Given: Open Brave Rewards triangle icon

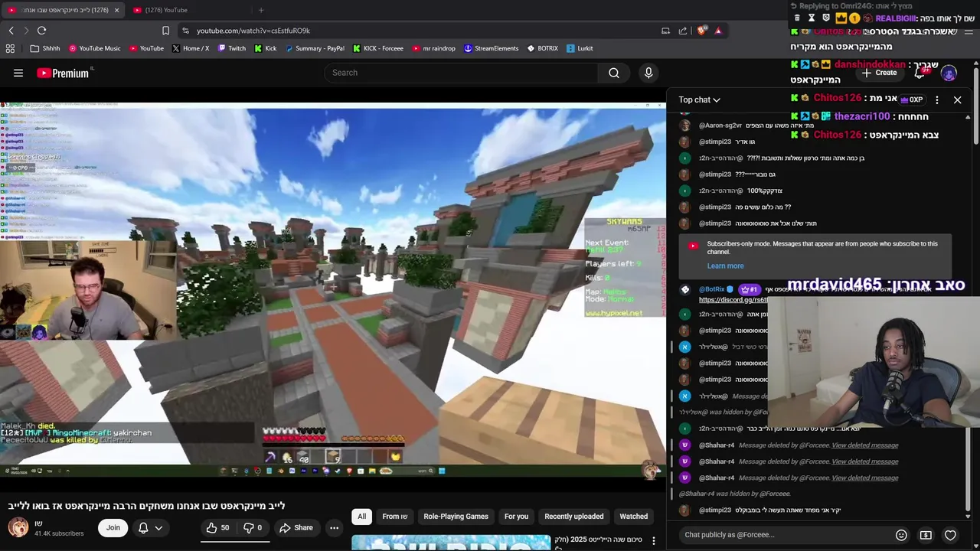Looking at the screenshot, I should [x=718, y=31].
